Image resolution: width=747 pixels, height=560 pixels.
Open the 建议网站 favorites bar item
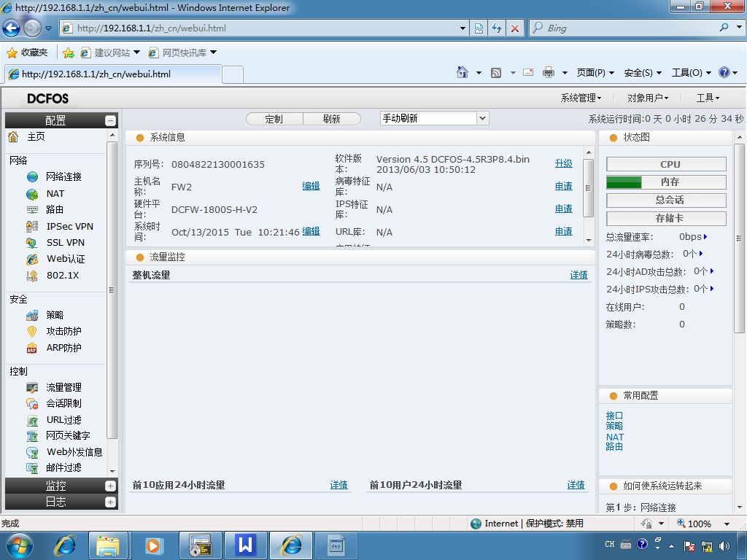[110, 52]
